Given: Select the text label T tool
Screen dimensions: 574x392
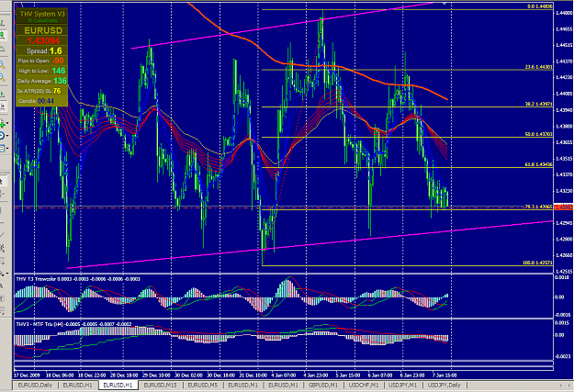Looking at the screenshot, I should pyautogui.click(x=2, y=298).
